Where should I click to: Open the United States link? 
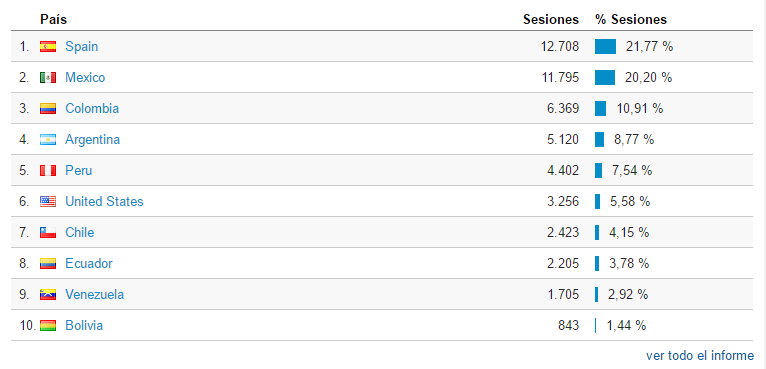(x=104, y=201)
